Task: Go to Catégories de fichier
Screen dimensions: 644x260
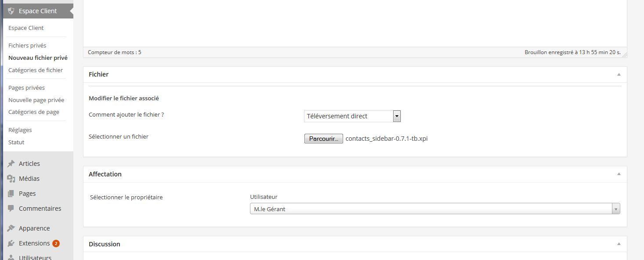Action: pos(36,70)
